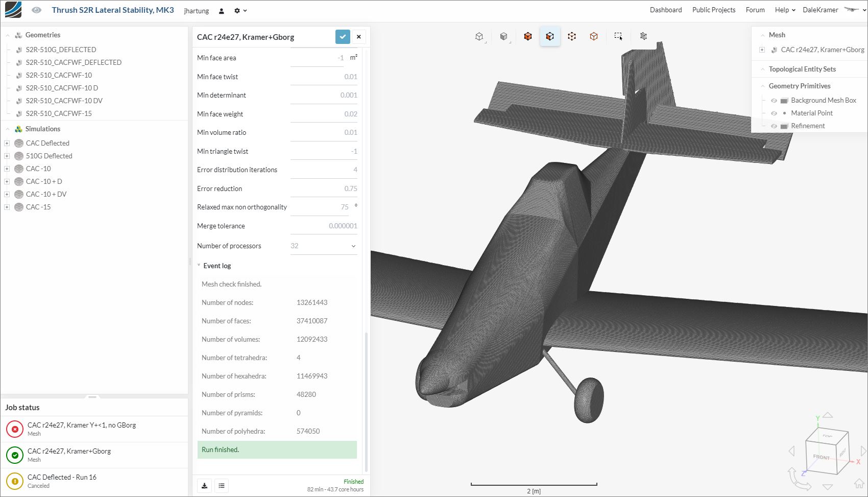Expand the CAC r24e27 mesh in the Mesh panel

point(762,50)
